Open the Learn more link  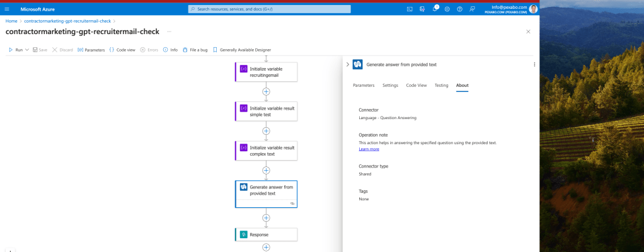(x=369, y=149)
